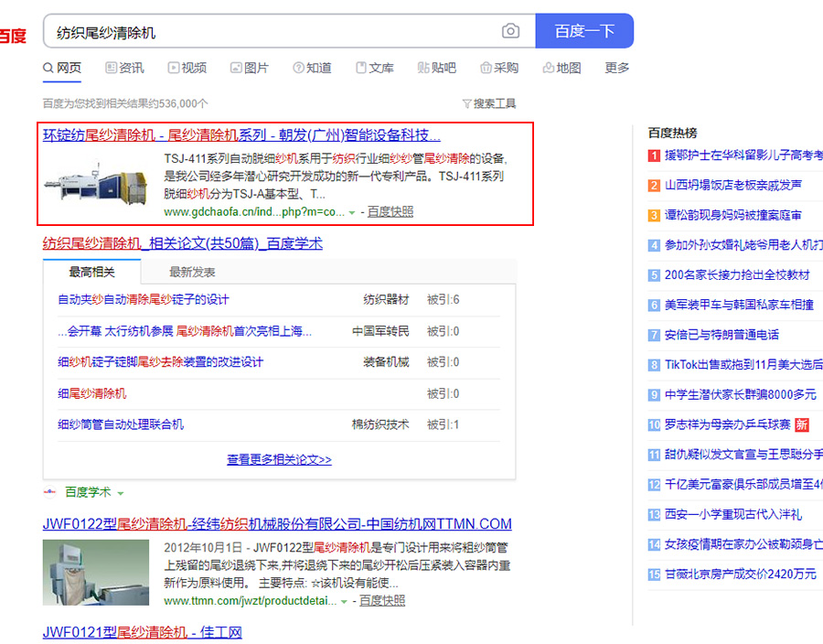
Task: Click the 纺织器材 journal name
Action: coord(386,300)
